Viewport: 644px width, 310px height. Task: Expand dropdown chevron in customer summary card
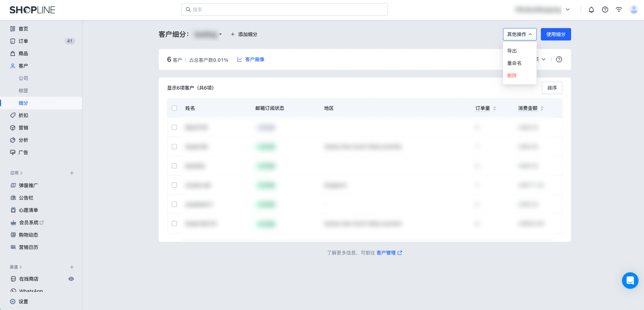tap(544, 59)
